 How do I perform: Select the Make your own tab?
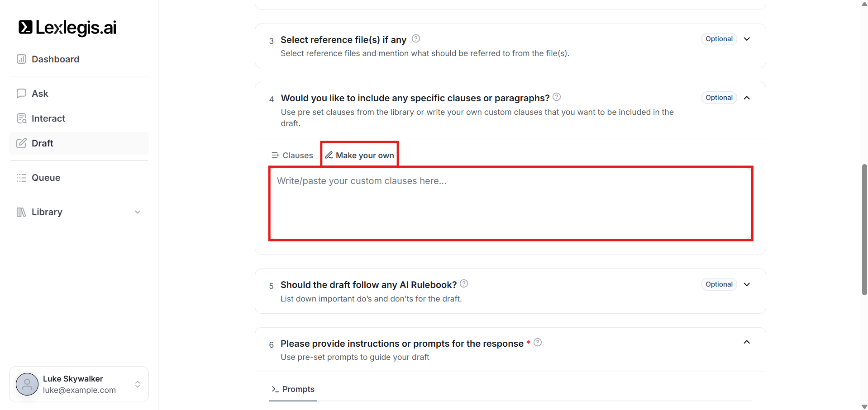coord(360,156)
